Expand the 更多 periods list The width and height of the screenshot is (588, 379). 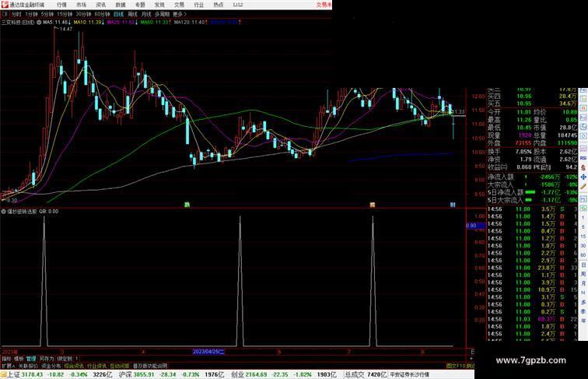coord(179,14)
